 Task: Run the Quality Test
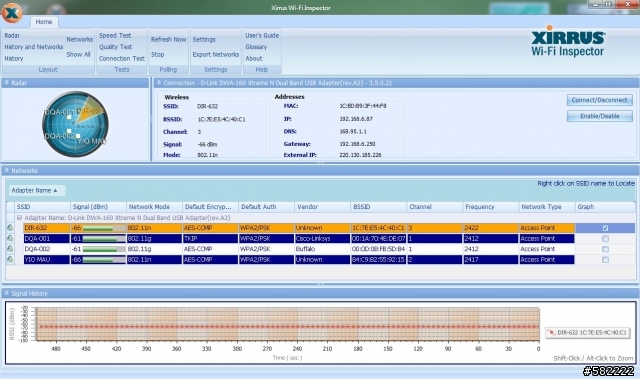pyautogui.click(x=115, y=47)
